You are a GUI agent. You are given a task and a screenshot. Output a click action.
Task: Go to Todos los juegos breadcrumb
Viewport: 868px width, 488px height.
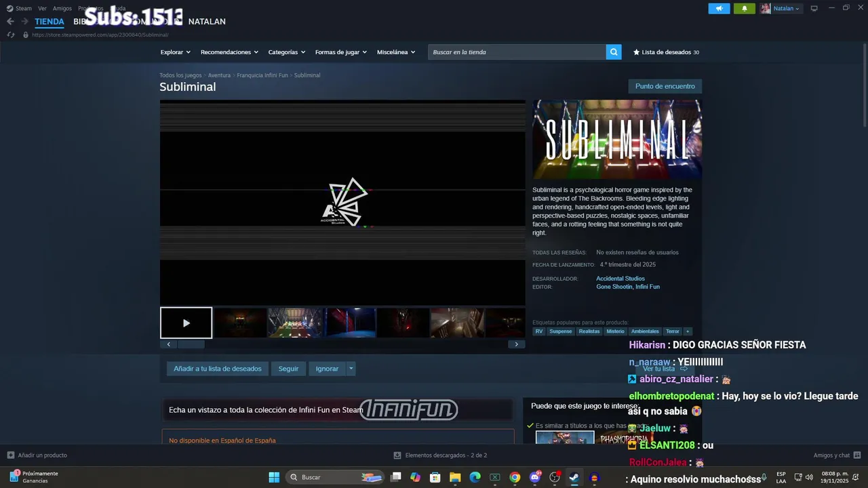tap(180, 75)
